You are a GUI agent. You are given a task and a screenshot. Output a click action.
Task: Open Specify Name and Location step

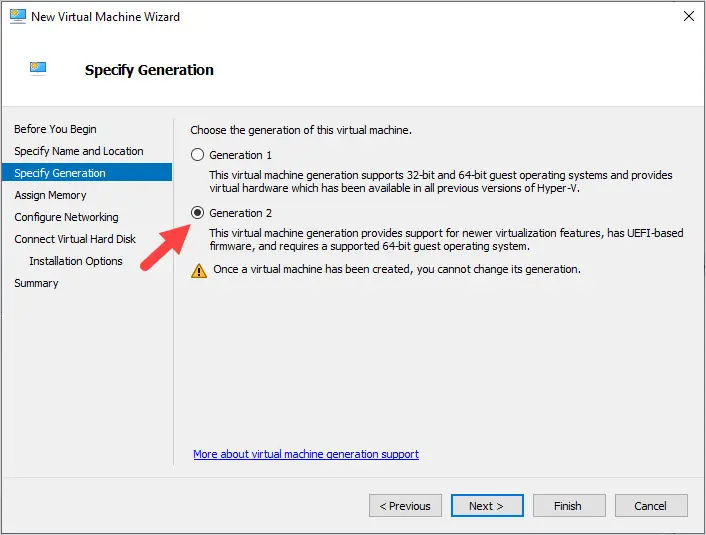pyautogui.click(x=79, y=151)
